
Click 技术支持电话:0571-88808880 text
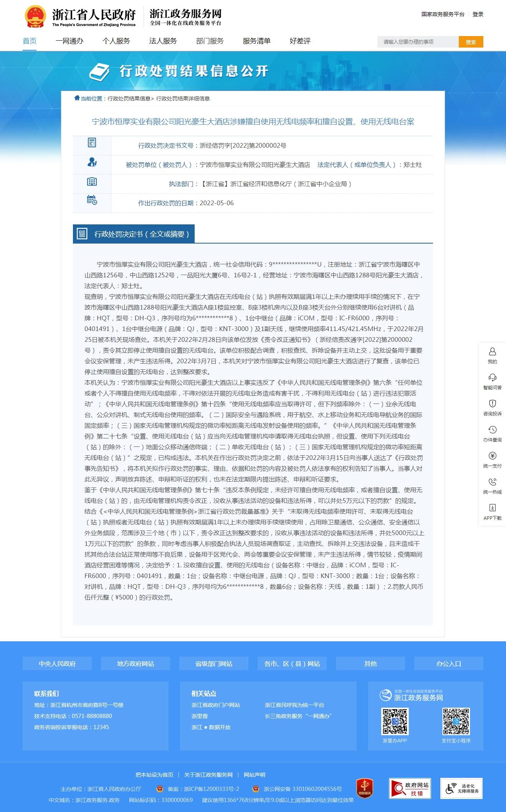[x=73, y=716]
